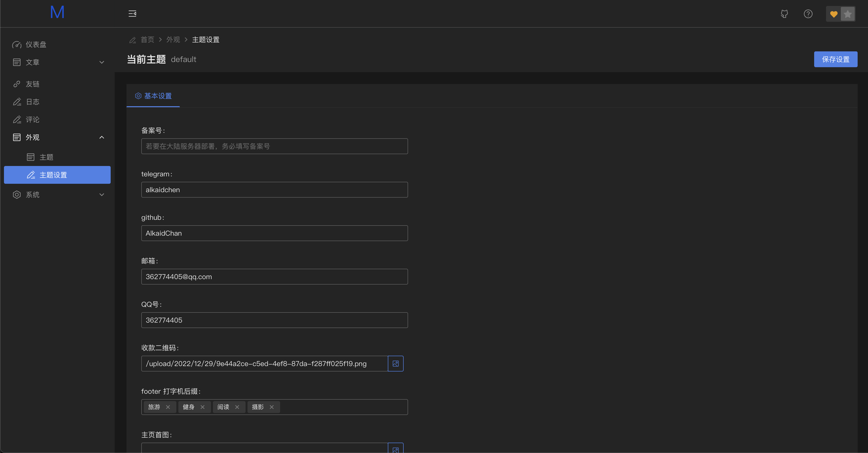868x453 pixels.
Task: Open the 友链 sidebar item
Action: pos(33,84)
